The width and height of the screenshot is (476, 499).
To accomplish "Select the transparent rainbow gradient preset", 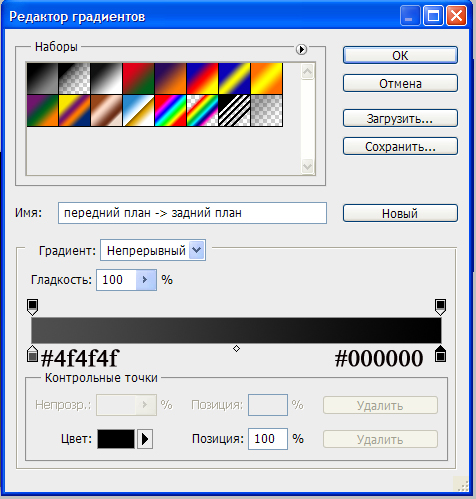I will (202, 111).
